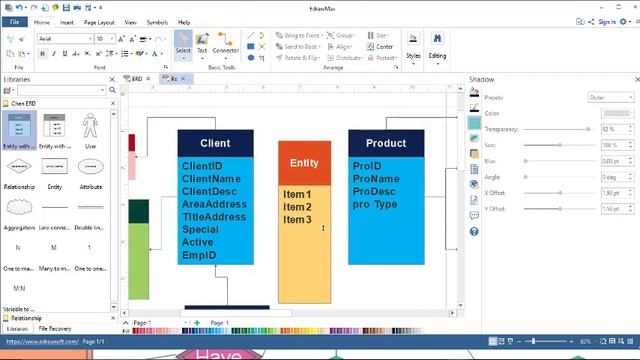The image size is (640, 360).
Task: Click the Print icon in the quick access bar
Action: coord(77,8)
